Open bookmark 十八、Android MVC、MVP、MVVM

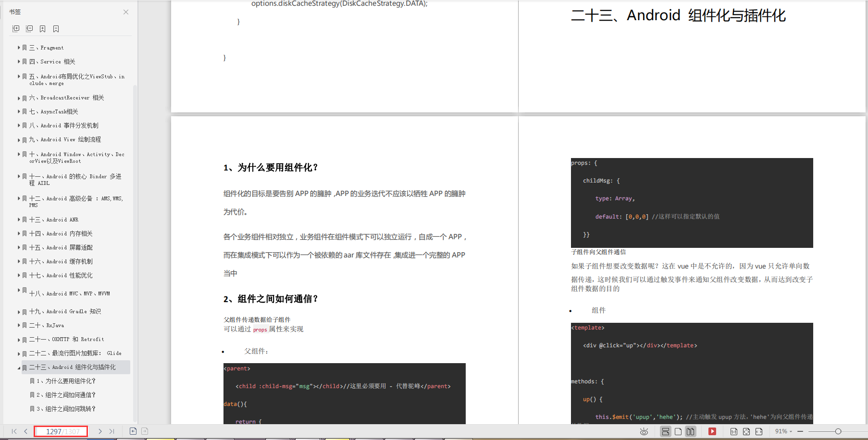click(x=70, y=293)
